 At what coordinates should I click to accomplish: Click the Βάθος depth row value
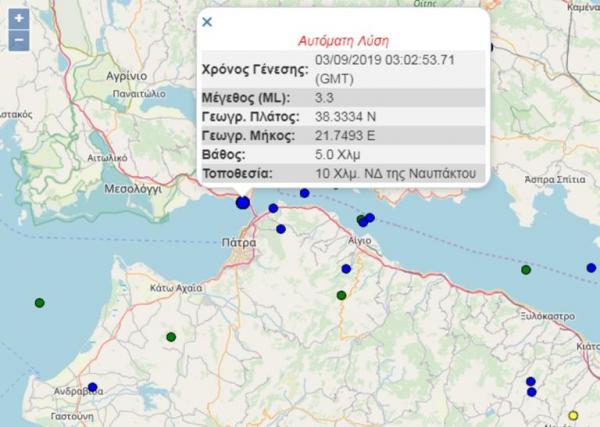334,154
